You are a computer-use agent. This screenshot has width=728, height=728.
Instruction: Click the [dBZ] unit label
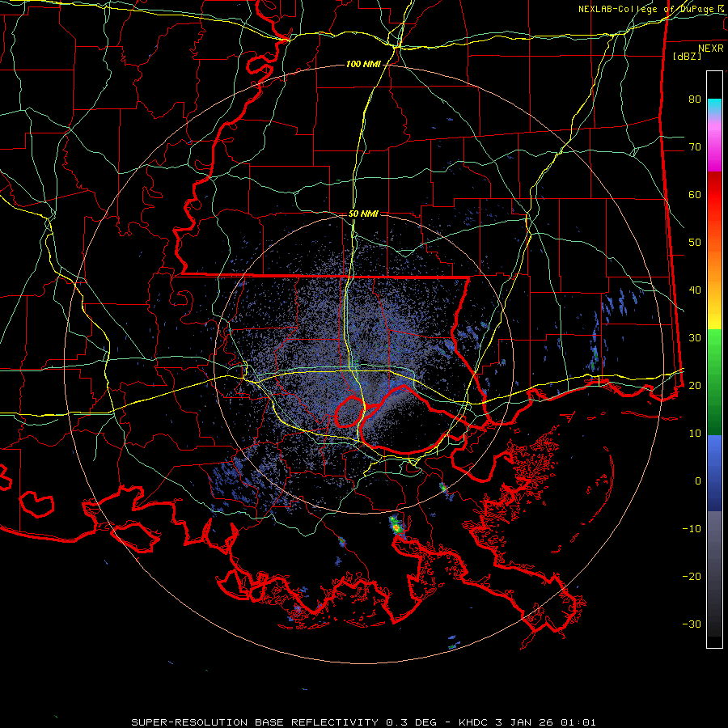[x=687, y=56]
